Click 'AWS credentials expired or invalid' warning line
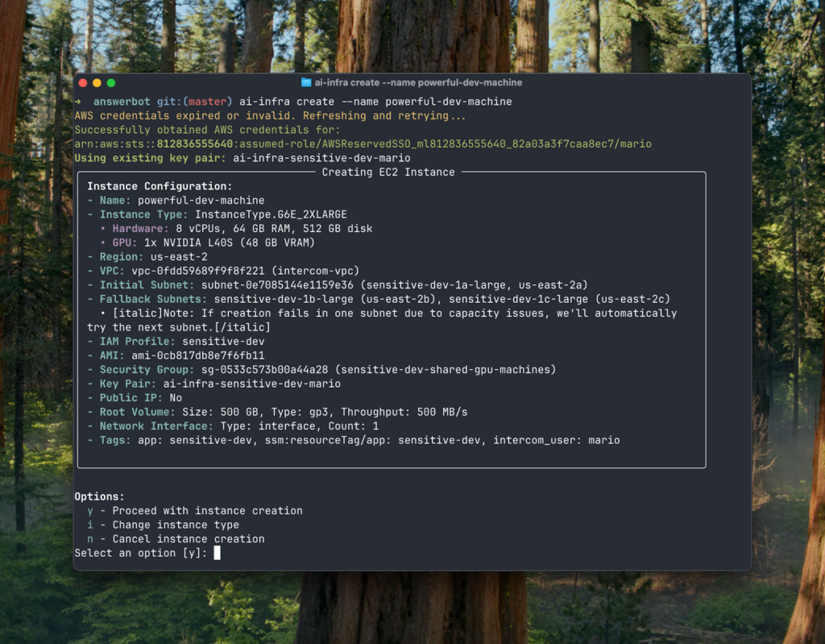Image resolution: width=825 pixels, height=644 pixels. 271,116
